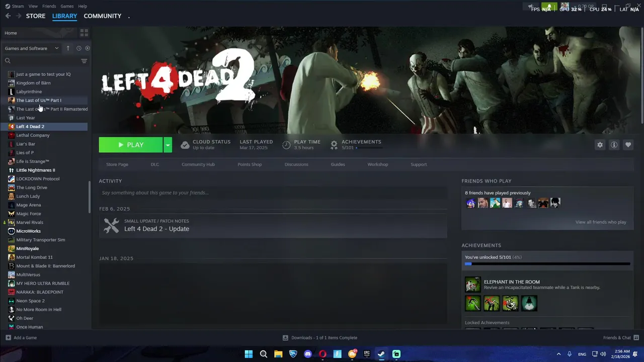Select Lethal Company icon in game list
Viewport: 644px width, 362px height.
point(11,135)
